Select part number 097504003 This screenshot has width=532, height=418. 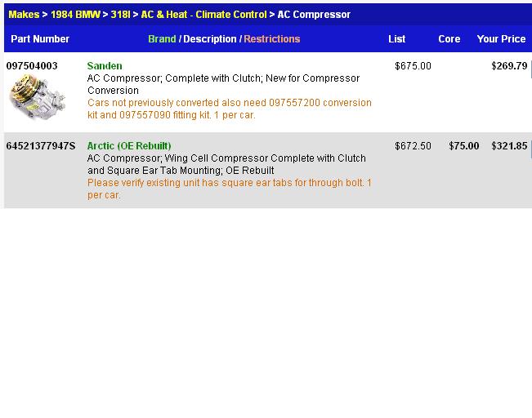coord(32,66)
